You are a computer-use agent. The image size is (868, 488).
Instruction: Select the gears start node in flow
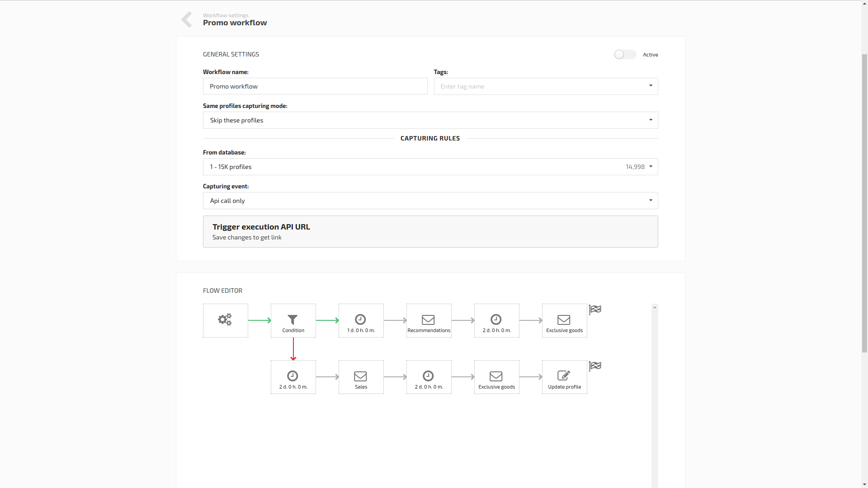tap(225, 320)
